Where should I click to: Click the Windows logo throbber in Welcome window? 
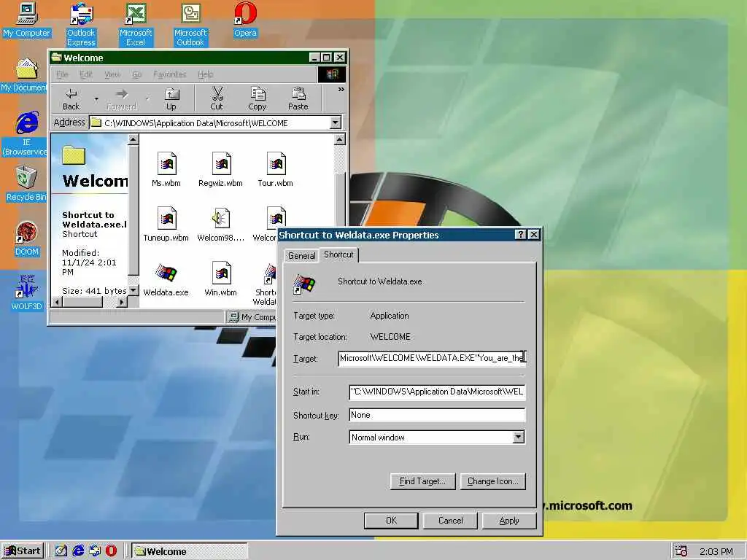[332, 74]
